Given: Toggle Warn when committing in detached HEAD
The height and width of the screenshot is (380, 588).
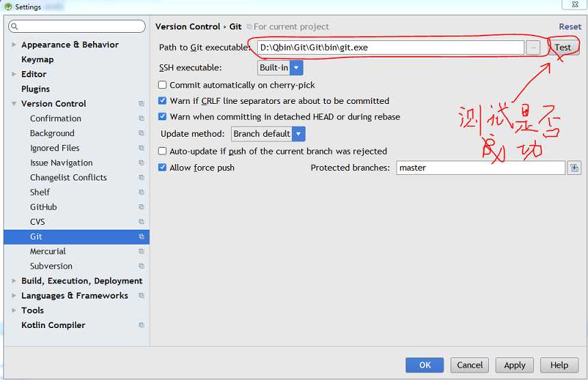Looking at the screenshot, I should [162, 117].
